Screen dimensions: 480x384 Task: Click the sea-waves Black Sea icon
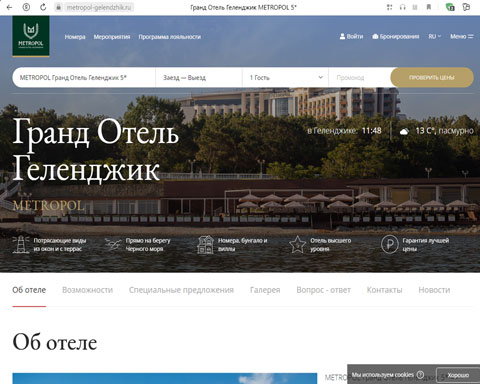click(113, 244)
